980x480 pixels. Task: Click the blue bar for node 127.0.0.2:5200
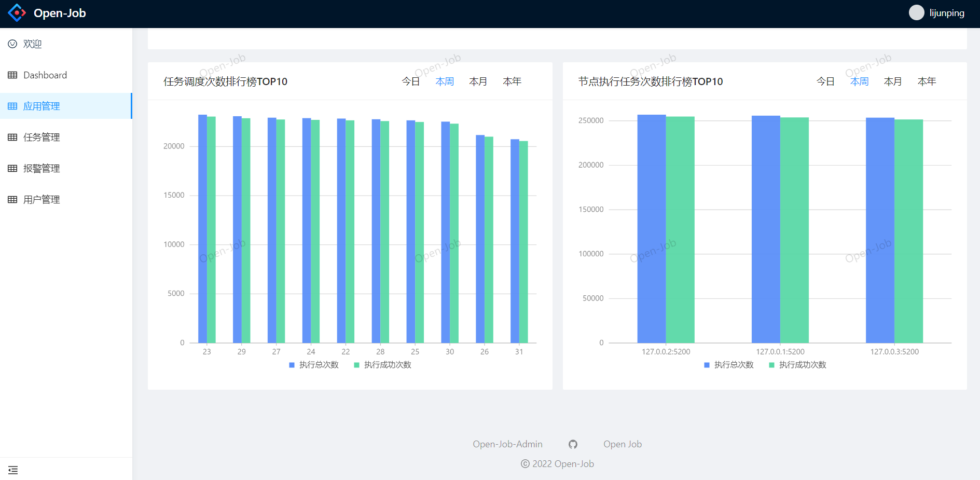click(x=652, y=229)
